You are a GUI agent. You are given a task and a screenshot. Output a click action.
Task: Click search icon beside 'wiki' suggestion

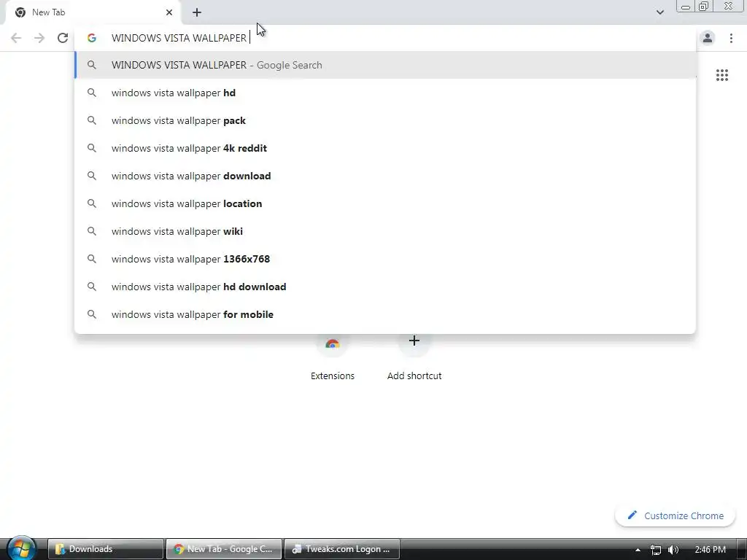[x=91, y=231]
